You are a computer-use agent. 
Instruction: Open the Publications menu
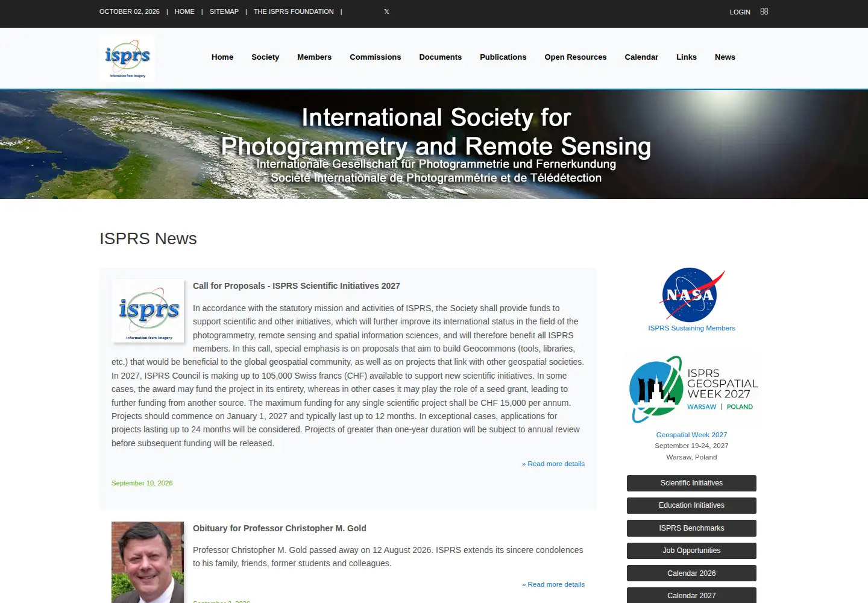coord(503,57)
